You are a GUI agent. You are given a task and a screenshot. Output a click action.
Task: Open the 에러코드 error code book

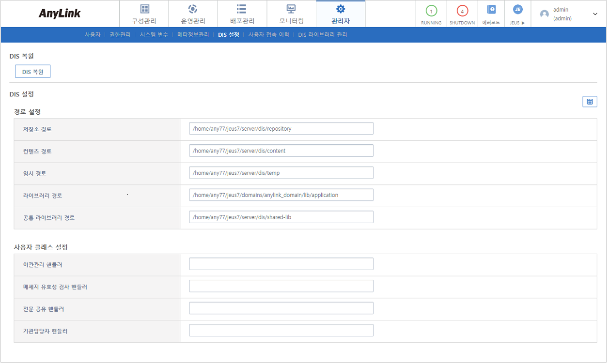[x=491, y=10]
